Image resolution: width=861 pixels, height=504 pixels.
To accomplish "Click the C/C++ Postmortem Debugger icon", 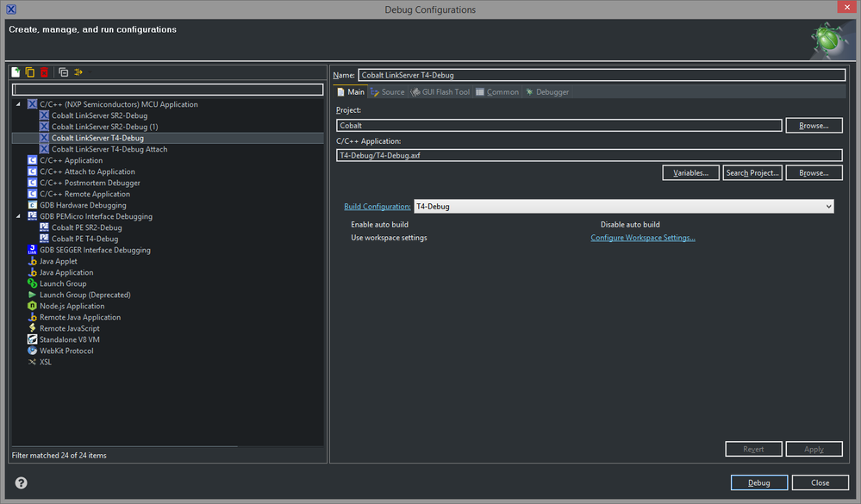I will [x=33, y=183].
